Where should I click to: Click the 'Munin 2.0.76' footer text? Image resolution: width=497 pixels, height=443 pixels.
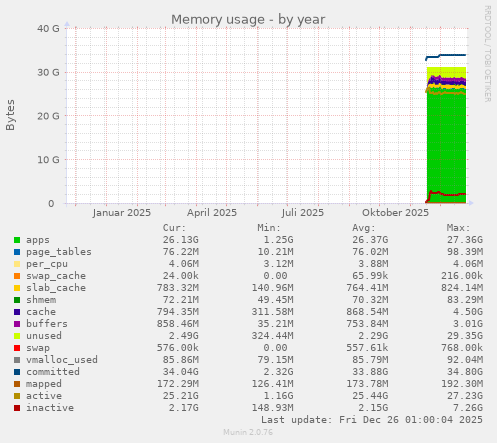tap(248, 432)
